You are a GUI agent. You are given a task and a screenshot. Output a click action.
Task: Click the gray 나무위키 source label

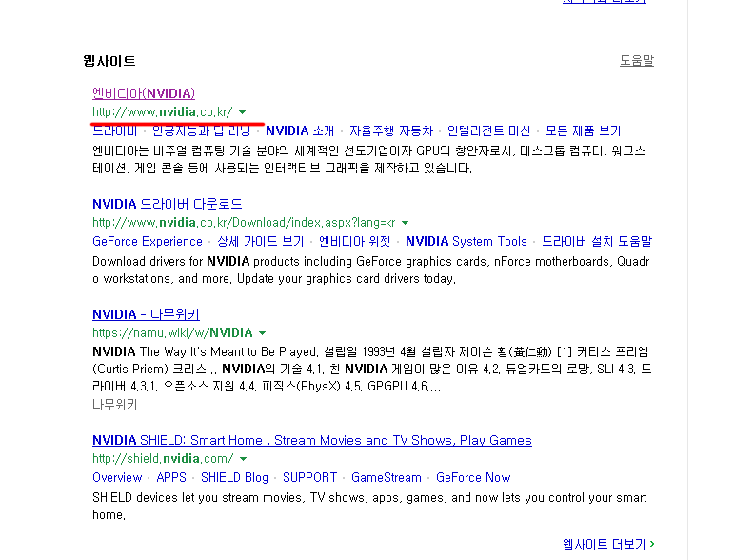coord(114,404)
